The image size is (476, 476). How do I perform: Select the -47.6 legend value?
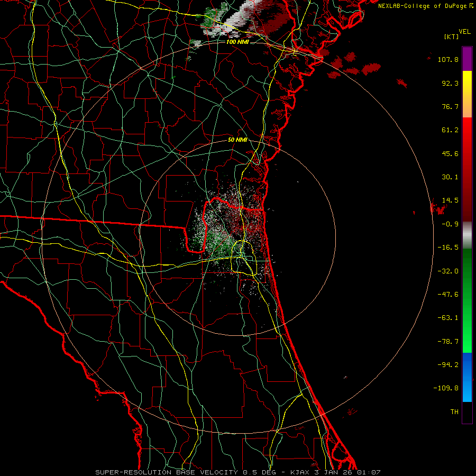pos(448,295)
